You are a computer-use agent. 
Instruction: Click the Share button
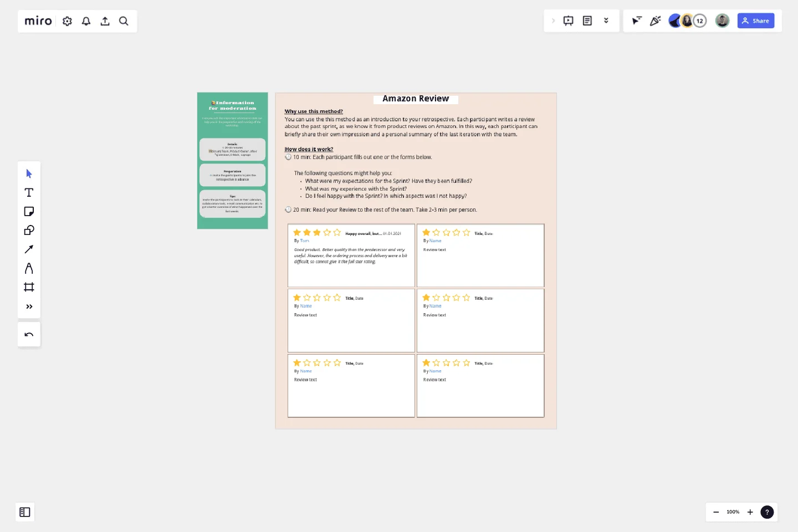[x=756, y=21]
